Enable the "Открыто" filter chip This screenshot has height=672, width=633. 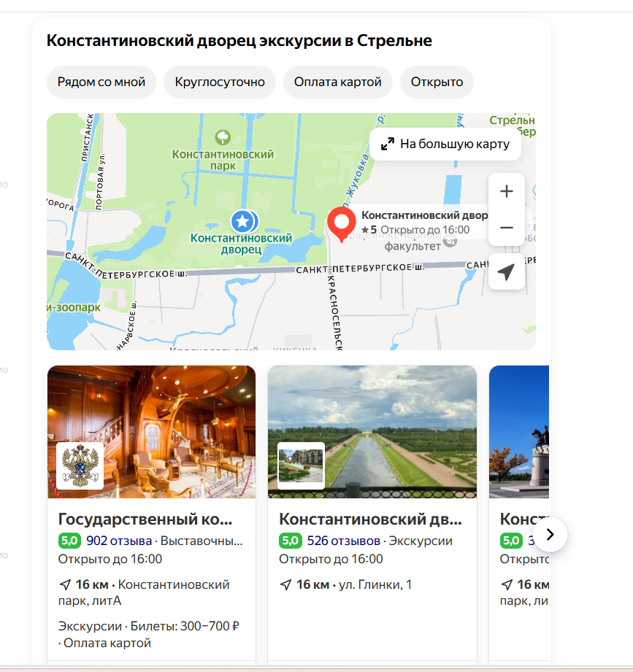[x=437, y=82]
